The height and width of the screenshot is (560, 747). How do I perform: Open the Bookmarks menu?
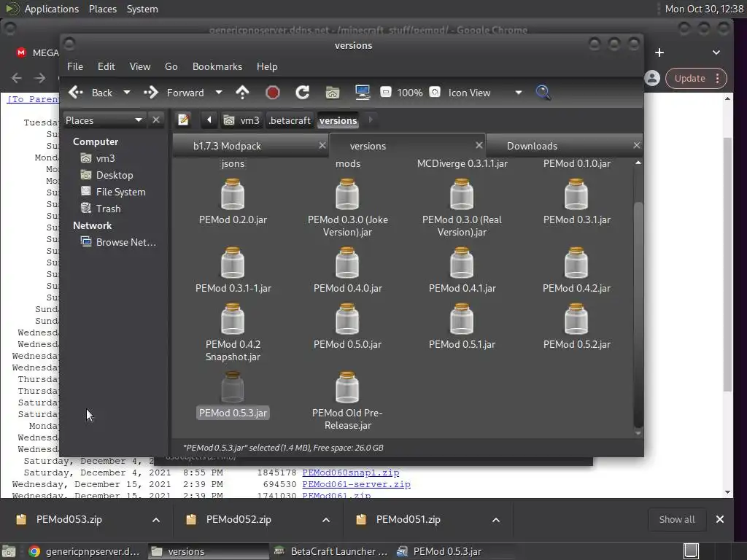pyautogui.click(x=217, y=66)
